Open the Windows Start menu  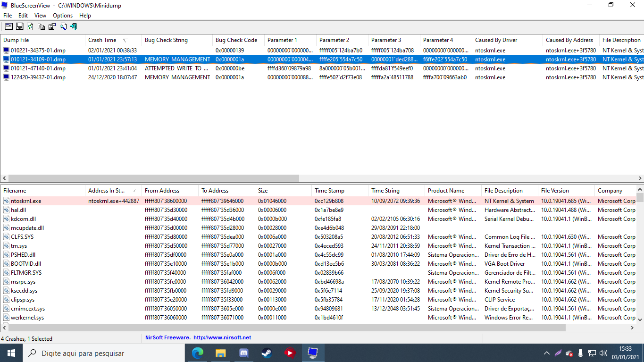pos(11,353)
